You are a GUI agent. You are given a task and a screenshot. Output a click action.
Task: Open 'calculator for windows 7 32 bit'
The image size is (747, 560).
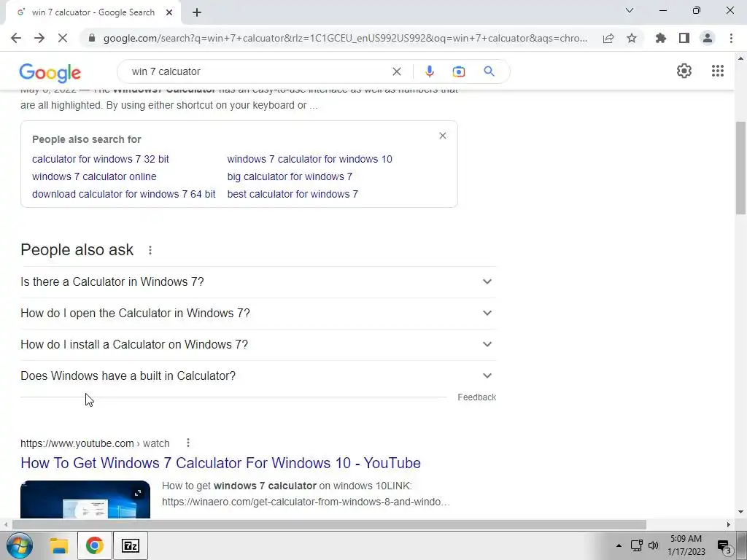coord(101,159)
